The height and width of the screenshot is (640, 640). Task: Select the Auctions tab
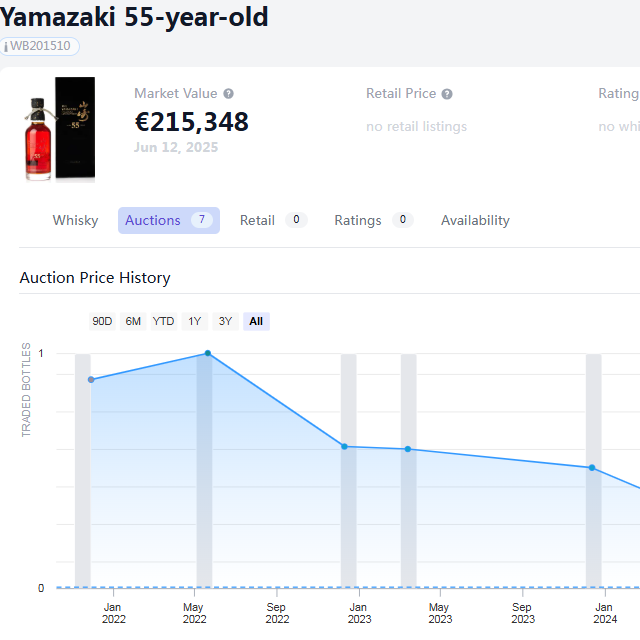(x=153, y=220)
